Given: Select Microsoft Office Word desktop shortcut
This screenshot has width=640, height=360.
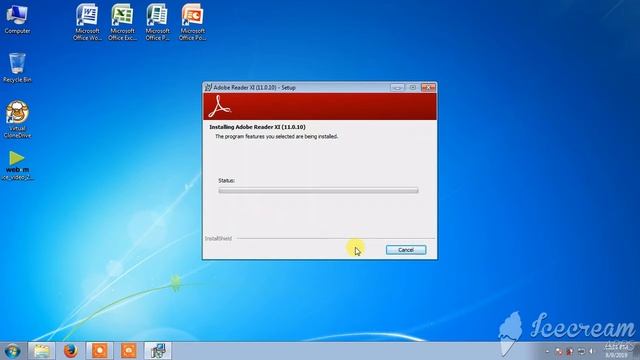Looking at the screenshot, I should 87,22.
